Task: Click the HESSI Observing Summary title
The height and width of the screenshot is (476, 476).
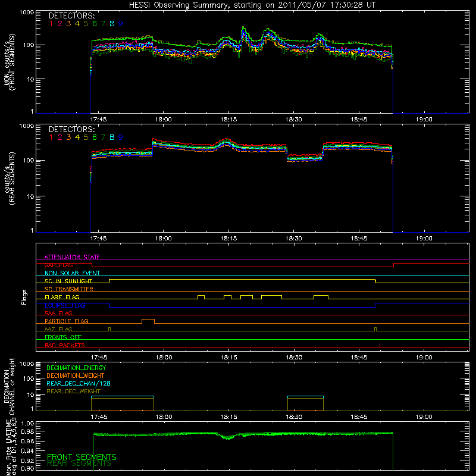Action: click(252, 5)
